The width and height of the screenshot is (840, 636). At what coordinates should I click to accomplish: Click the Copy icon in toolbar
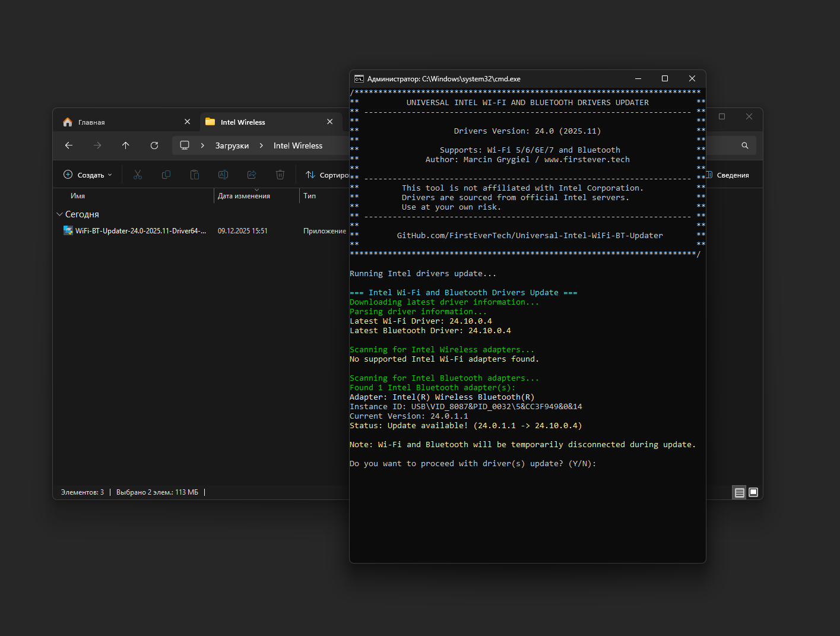click(x=166, y=175)
